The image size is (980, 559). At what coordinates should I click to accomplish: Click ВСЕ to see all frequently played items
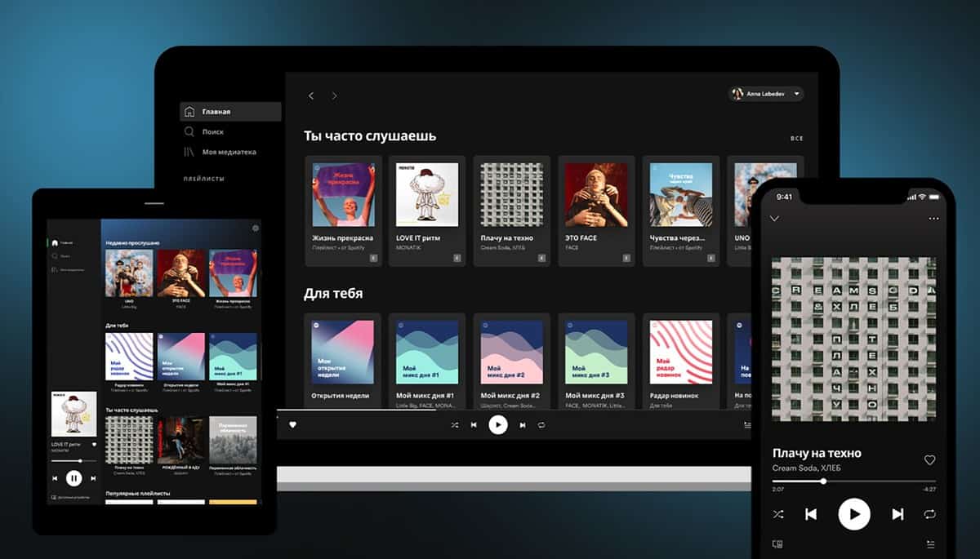(x=796, y=138)
